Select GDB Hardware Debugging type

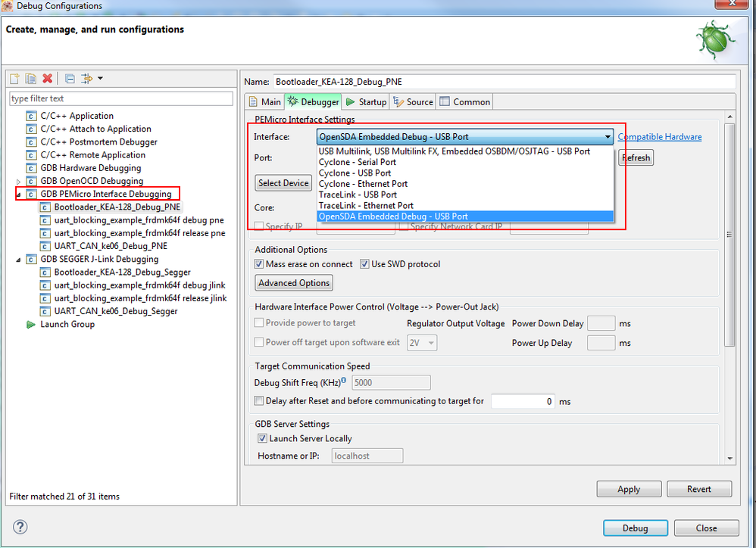pos(91,167)
